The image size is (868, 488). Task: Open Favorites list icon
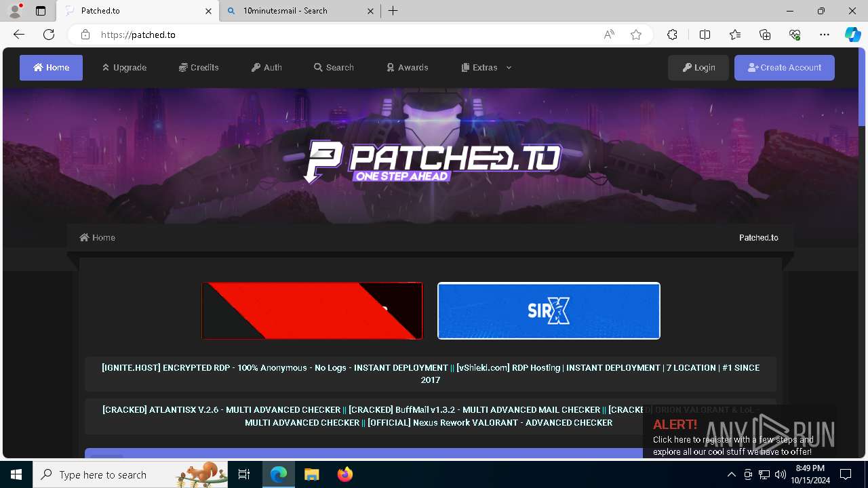pyautogui.click(x=735, y=35)
